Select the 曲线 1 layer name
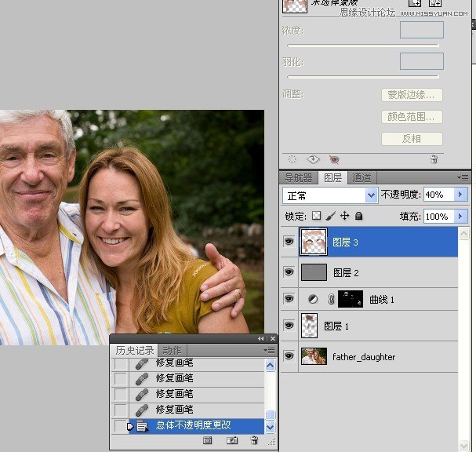The height and width of the screenshot is (452, 476). pyautogui.click(x=382, y=300)
